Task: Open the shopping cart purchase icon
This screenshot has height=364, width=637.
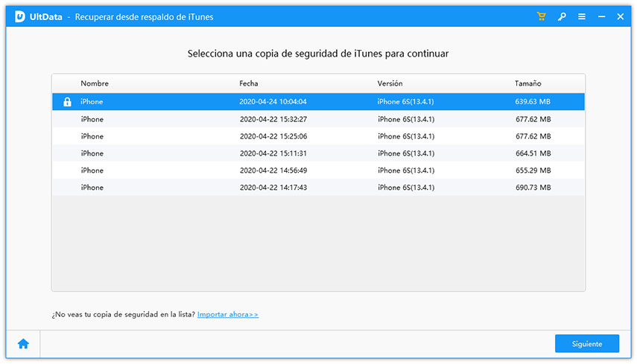Action: click(x=541, y=16)
